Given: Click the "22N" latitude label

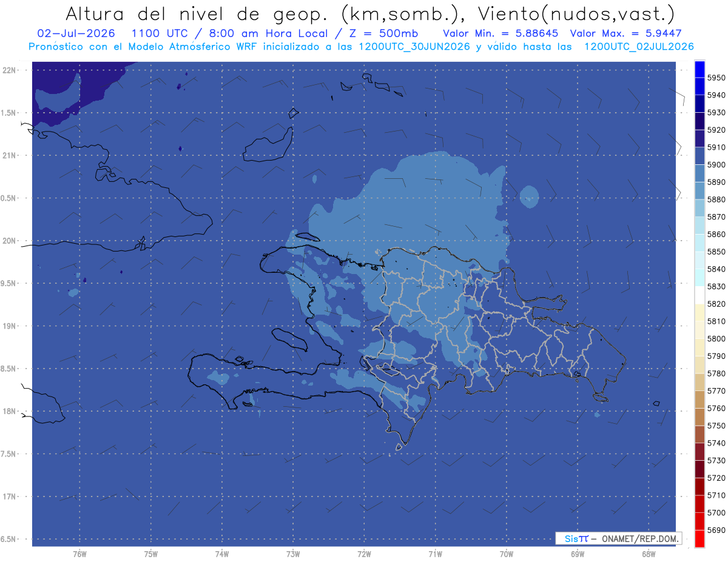Looking at the screenshot, I should (9, 70).
